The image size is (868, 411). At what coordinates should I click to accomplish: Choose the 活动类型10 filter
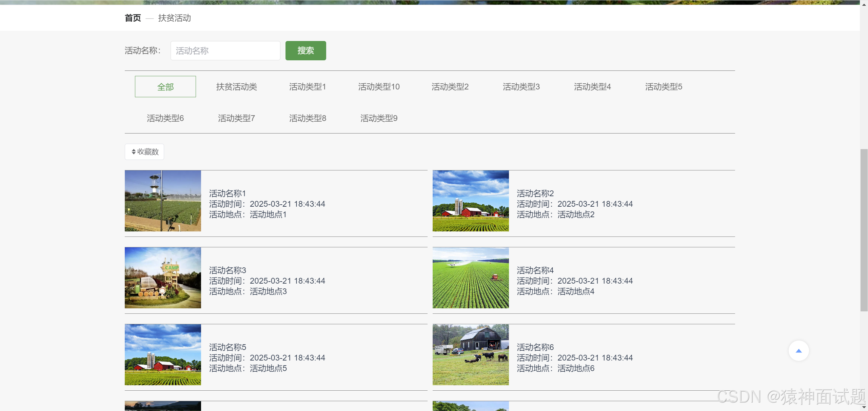click(x=379, y=87)
